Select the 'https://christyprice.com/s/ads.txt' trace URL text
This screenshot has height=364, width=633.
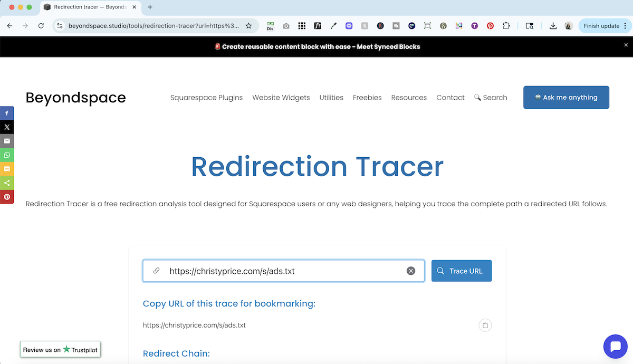click(194, 325)
